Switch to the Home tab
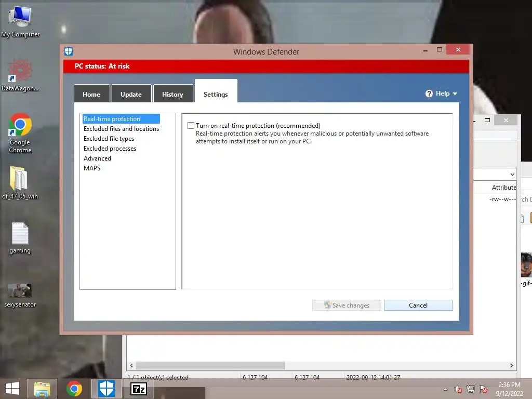Image resolution: width=532 pixels, height=399 pixels. [91, 94]
